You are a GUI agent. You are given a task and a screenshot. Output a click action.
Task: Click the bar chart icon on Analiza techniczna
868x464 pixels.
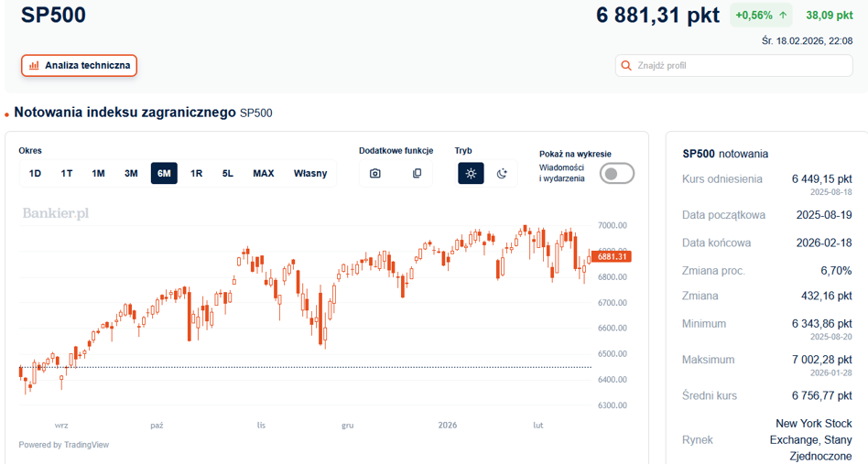34,65
